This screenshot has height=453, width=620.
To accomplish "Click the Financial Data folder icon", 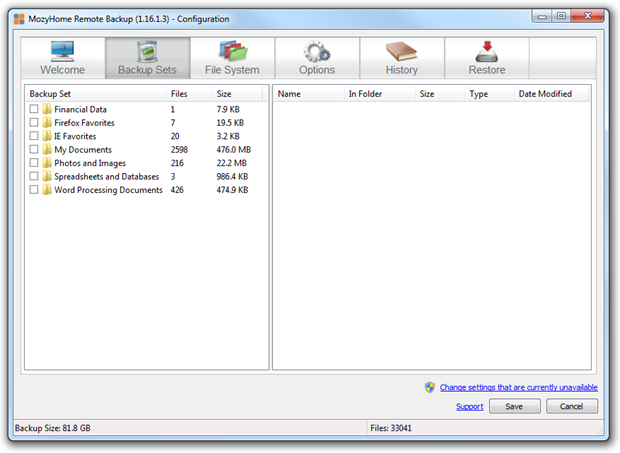I will (x=47, y=109).
